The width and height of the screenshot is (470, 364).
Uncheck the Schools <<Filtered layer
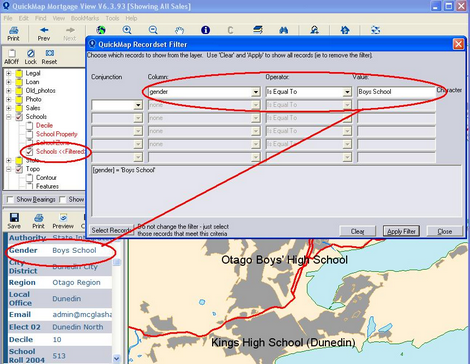point(30,151)
